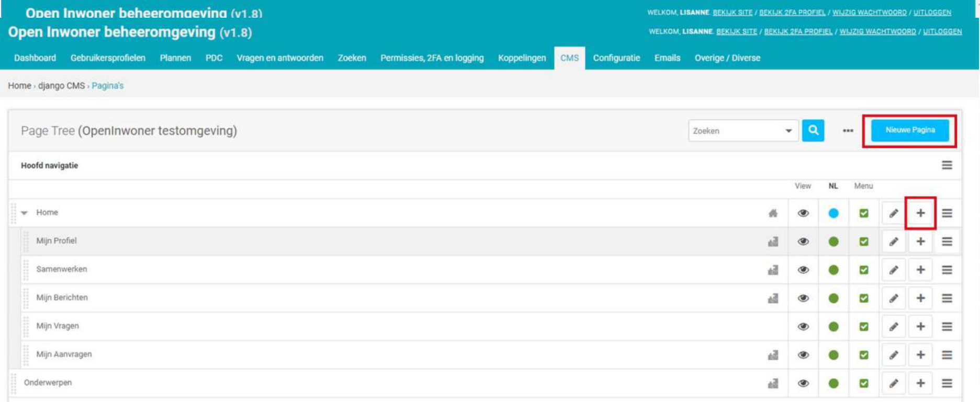Screen dimensions: 980x402
Task: Open the three-dots options next to search
Action: coord(848,131)
